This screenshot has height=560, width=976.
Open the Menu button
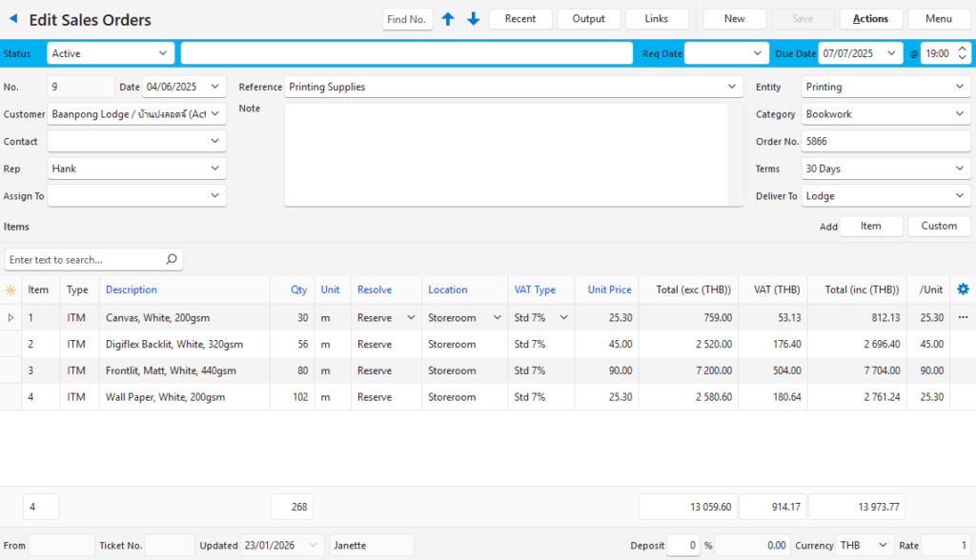[938, 19]
